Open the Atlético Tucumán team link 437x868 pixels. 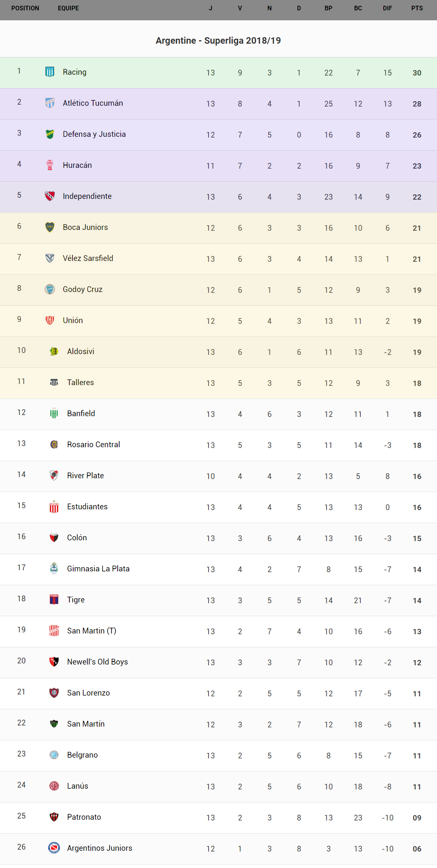click(x=93, y=103)
